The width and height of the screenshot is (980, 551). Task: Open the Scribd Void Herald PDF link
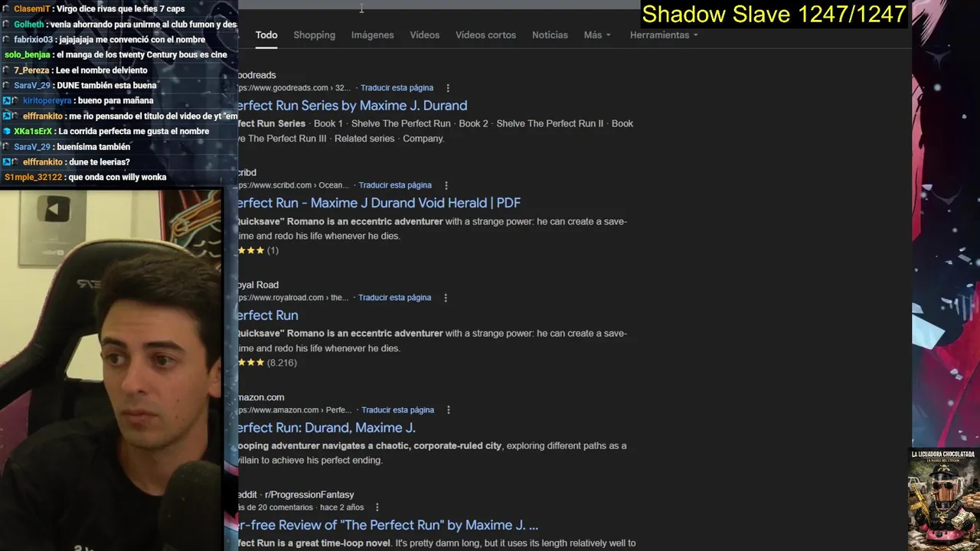pyautogui.click(x=379, y=203)
